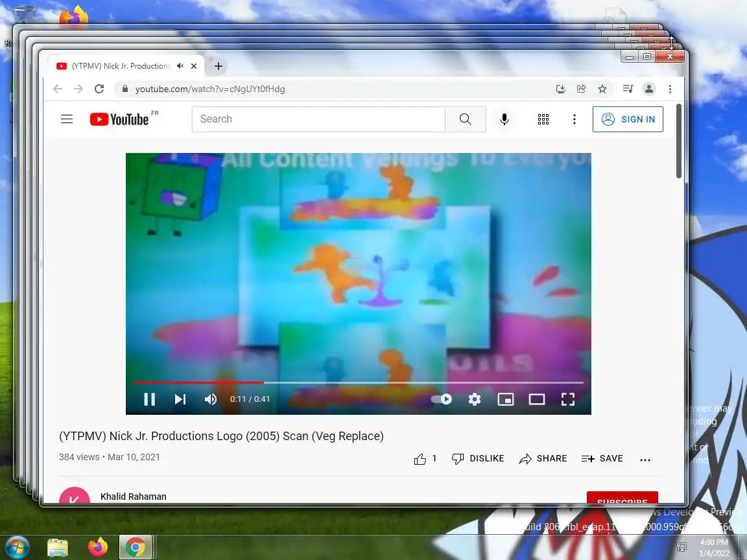Open Chrome profile avatar
Viewport: 747px width, 560px height.
click(649, 89)
